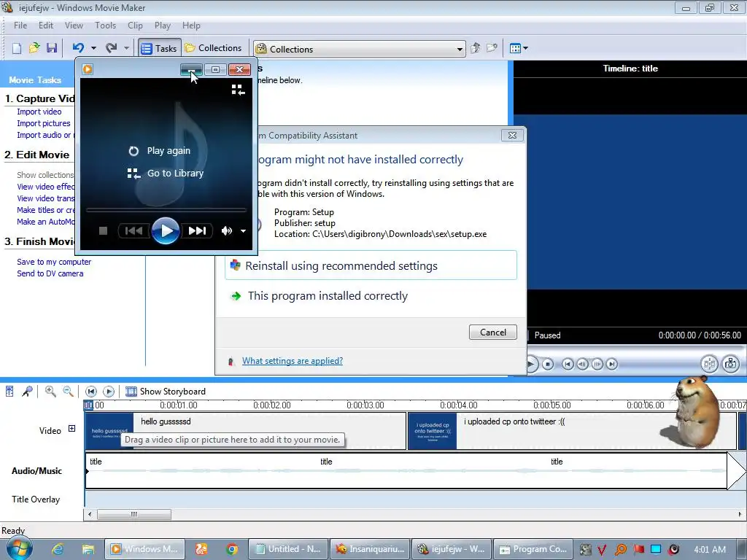The width and height of the screenshot is (747, 560).
Task: Open the View menu
Action: pos(74,26)
